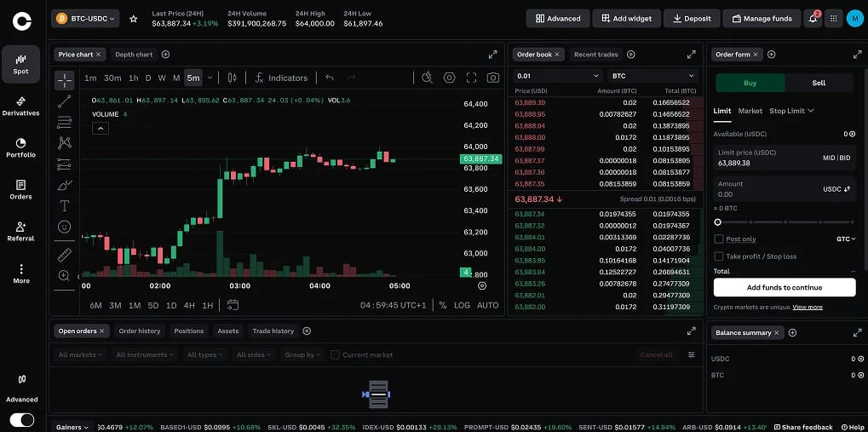Screen dimensions: 868x432
Task: Click the Add widget button
Action: 627,19
